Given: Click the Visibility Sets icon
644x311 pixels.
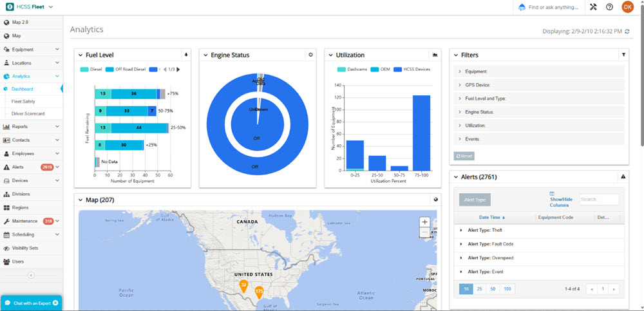Looking at the screenshot, I should point(6,248).
